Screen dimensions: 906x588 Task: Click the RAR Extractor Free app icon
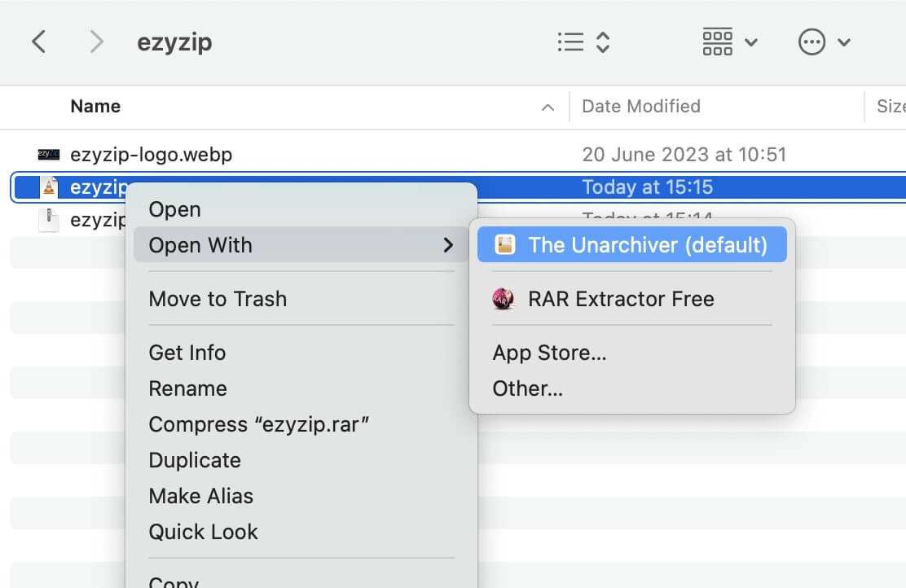point(504,298)
